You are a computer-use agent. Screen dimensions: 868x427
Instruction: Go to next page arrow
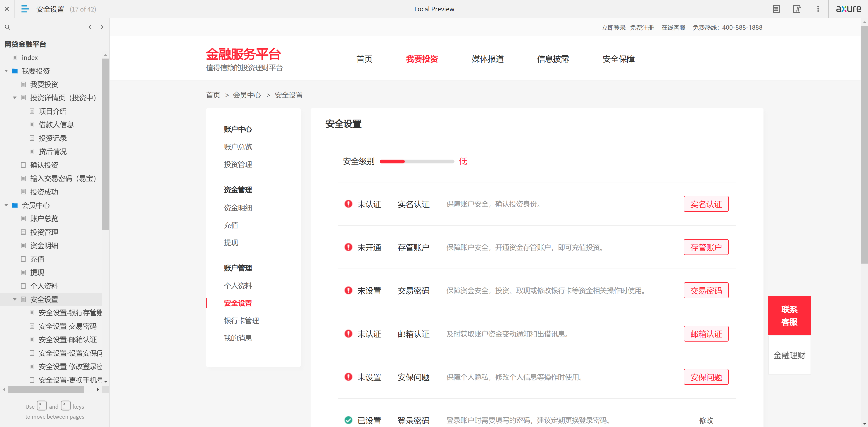click(102, 27)
